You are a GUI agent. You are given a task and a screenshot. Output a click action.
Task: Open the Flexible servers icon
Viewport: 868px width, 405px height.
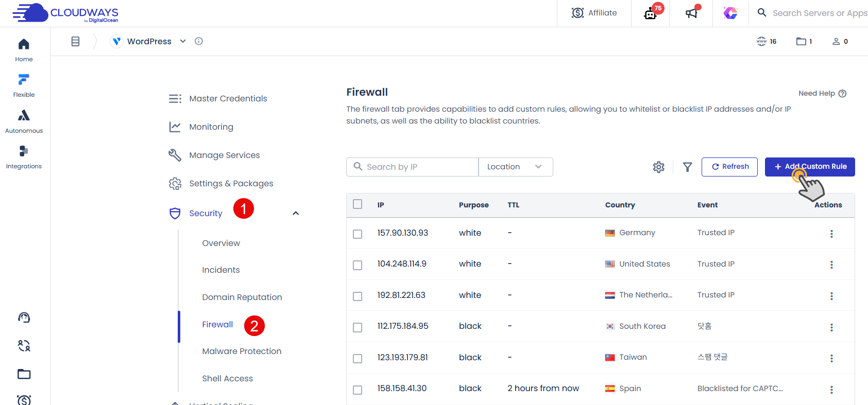[24, 79]
